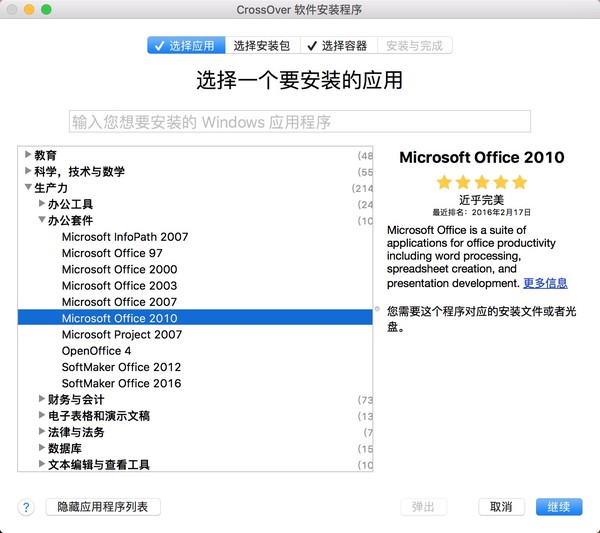The image size is (600, 533).
Task: Select Microsoft Office 2007 in the list
Action: point(119,301)
